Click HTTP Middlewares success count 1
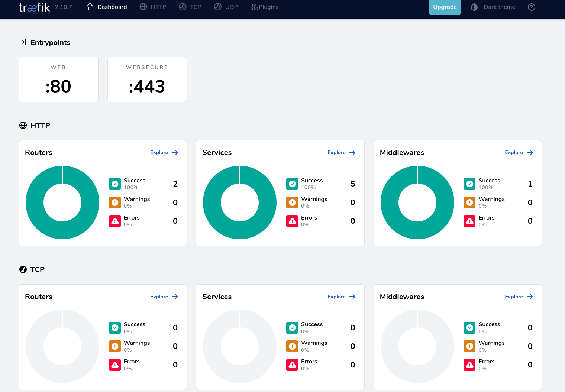 (x=530, y=184)
